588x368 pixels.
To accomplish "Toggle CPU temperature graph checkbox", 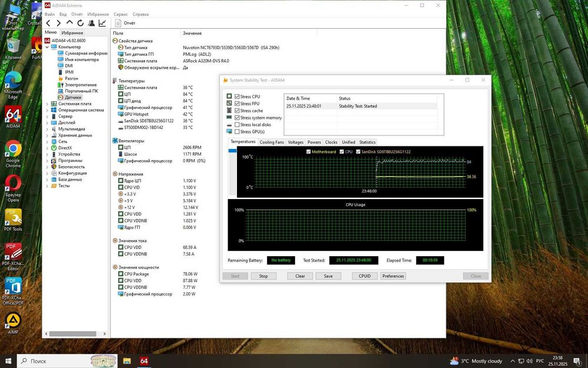I will pos(342,152).
